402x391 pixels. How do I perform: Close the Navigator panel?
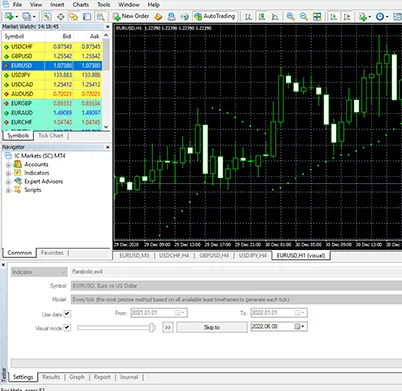(x=107, y=147)
